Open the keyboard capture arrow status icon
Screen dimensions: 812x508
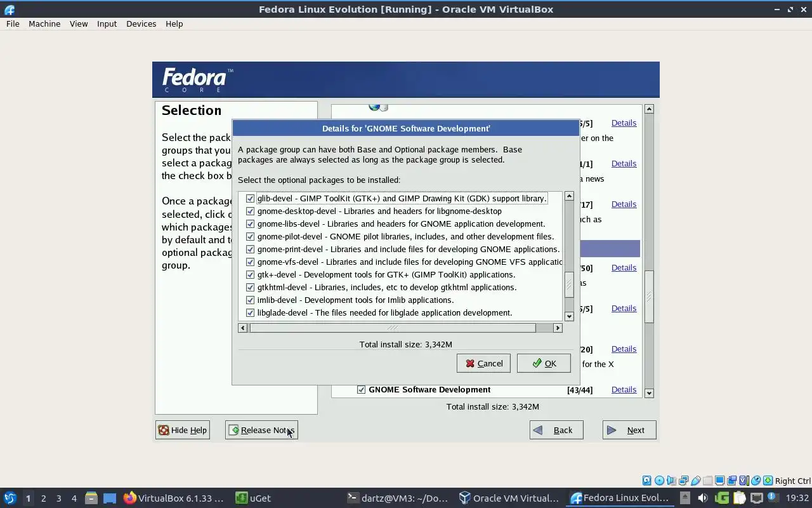[x=768, y=481]
